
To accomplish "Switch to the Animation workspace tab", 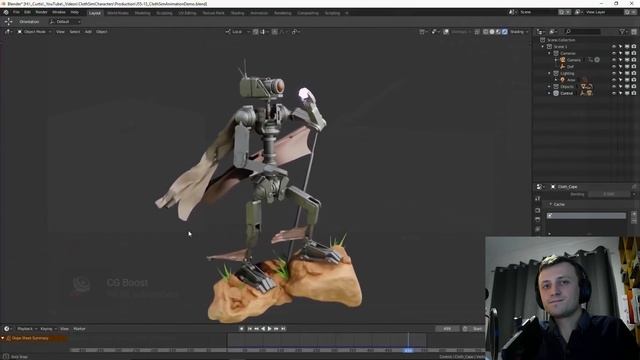I will pyautogui.click(x=259, y=13).
